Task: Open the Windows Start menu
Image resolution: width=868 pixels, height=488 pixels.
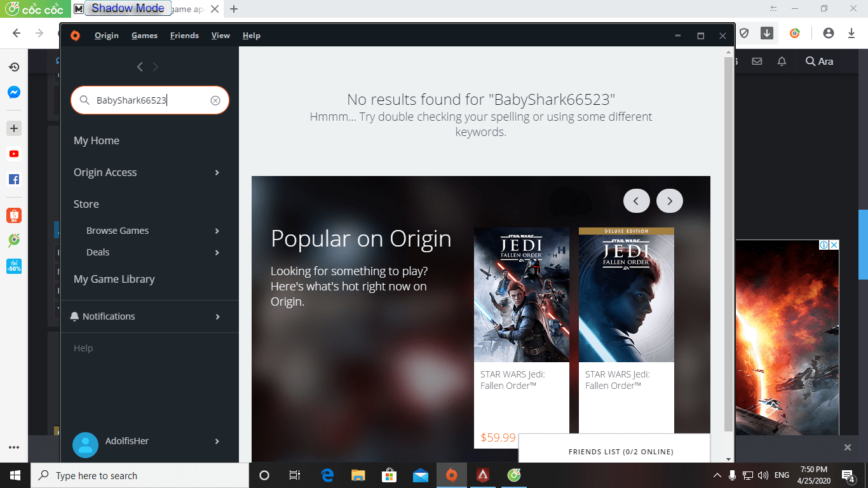Action: [14, 475]
